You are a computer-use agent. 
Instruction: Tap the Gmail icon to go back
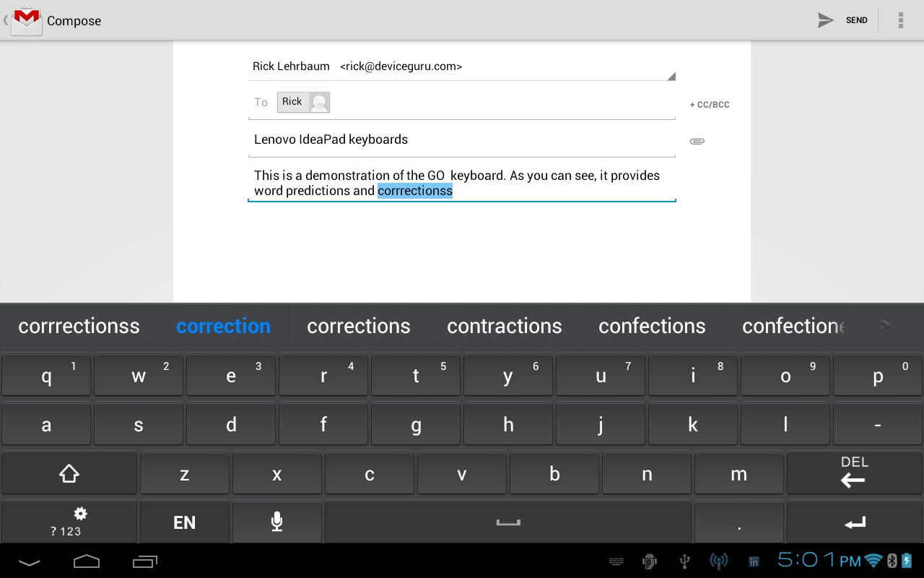[27, 20]
